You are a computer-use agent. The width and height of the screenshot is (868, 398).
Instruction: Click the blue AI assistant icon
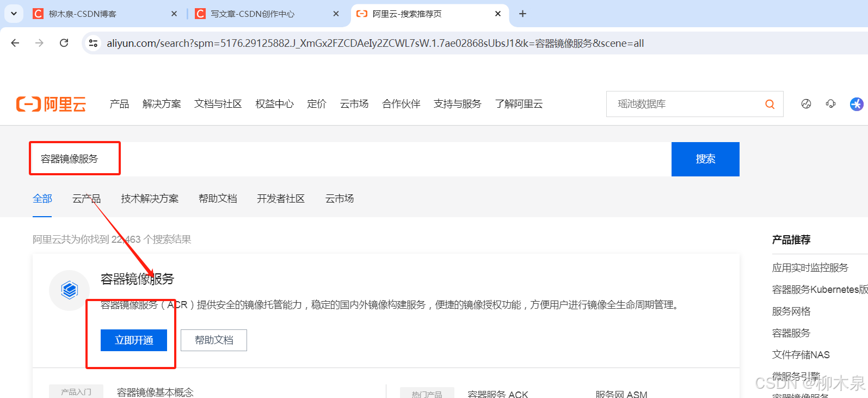857,104
